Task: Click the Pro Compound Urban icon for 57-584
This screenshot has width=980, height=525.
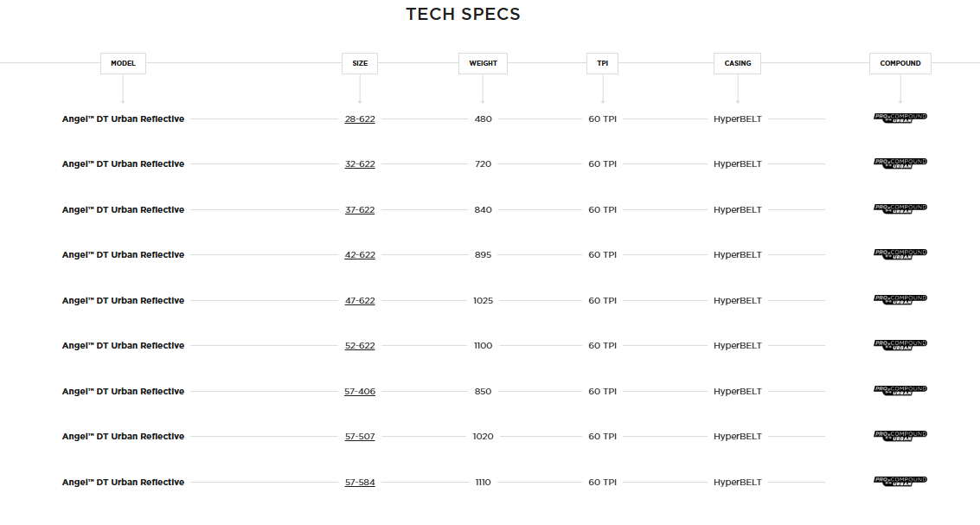Action: 900,481
